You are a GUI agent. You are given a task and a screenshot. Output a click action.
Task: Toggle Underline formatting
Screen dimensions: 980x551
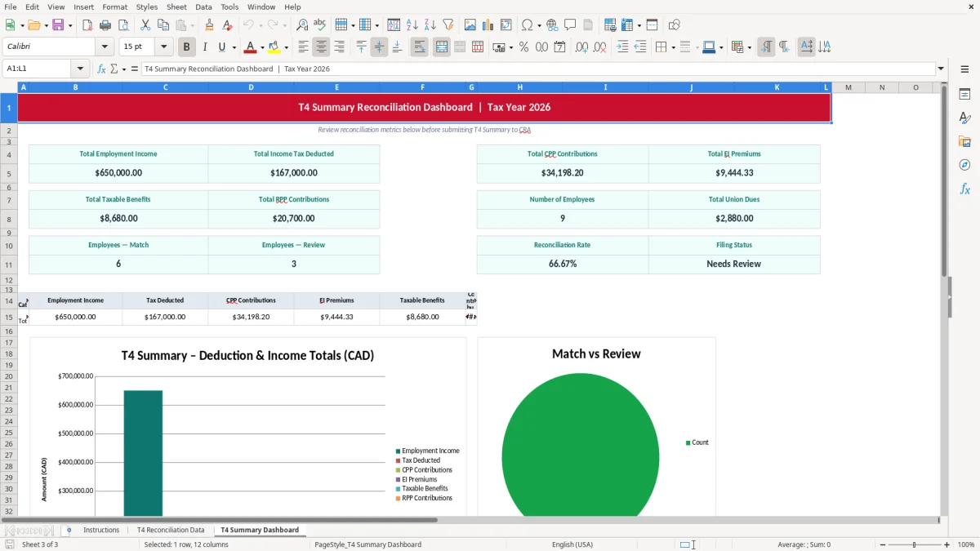[221, 47]
